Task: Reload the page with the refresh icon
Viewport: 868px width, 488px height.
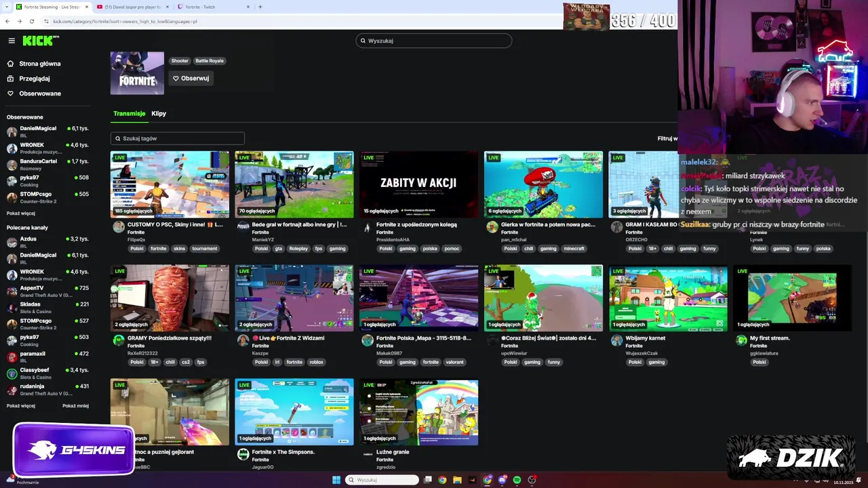Action: coord(32,21)
